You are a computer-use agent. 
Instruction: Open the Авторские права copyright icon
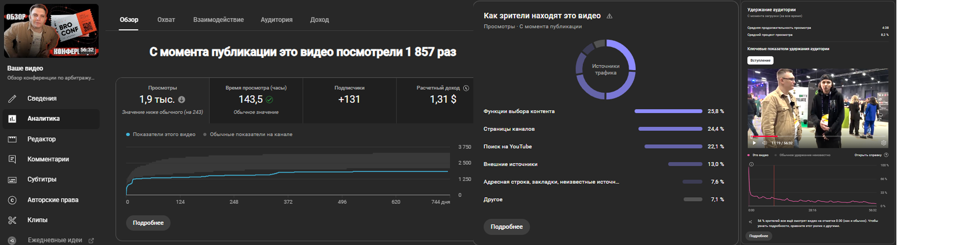point(12,200)
